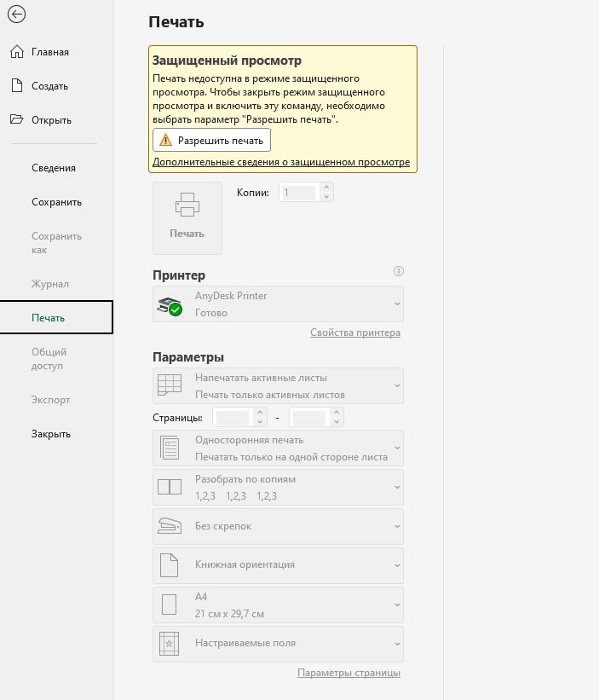Decrease copies with the down arrow
The image size is (599, 700).
[326, 197]
